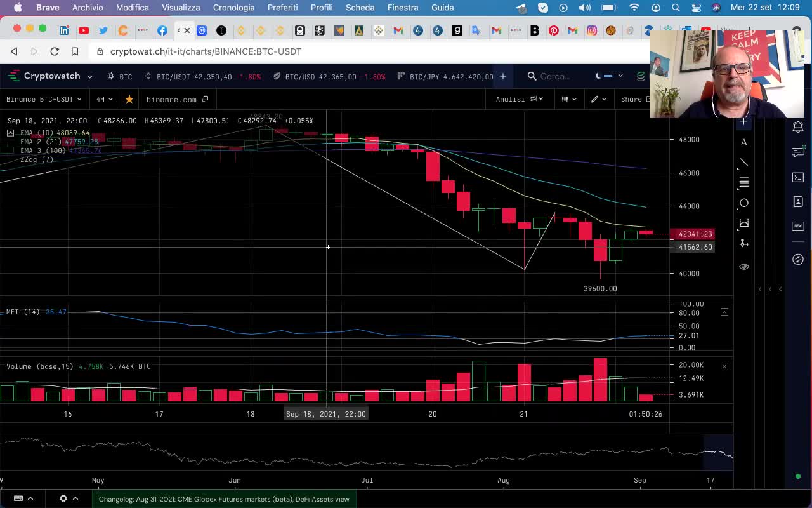Click the MFI (14) indicator label
812x508 pixels.
click(x=23, y=312)
